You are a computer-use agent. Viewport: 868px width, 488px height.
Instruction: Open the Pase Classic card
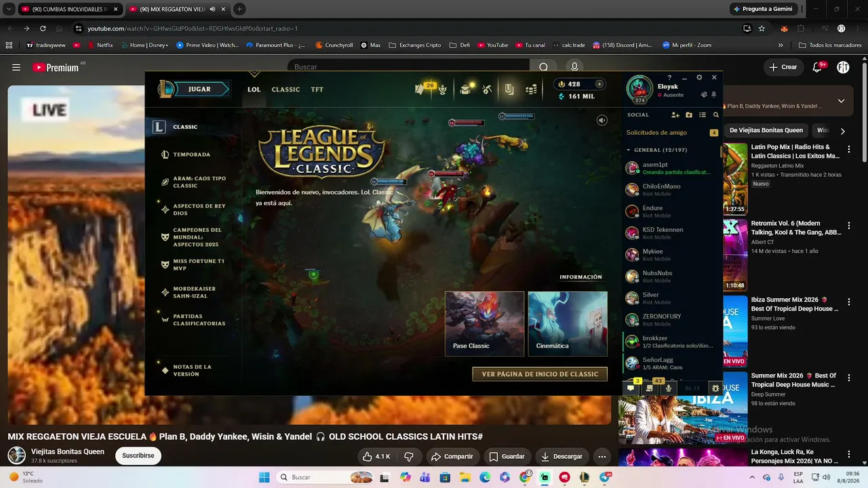[484, 324]
